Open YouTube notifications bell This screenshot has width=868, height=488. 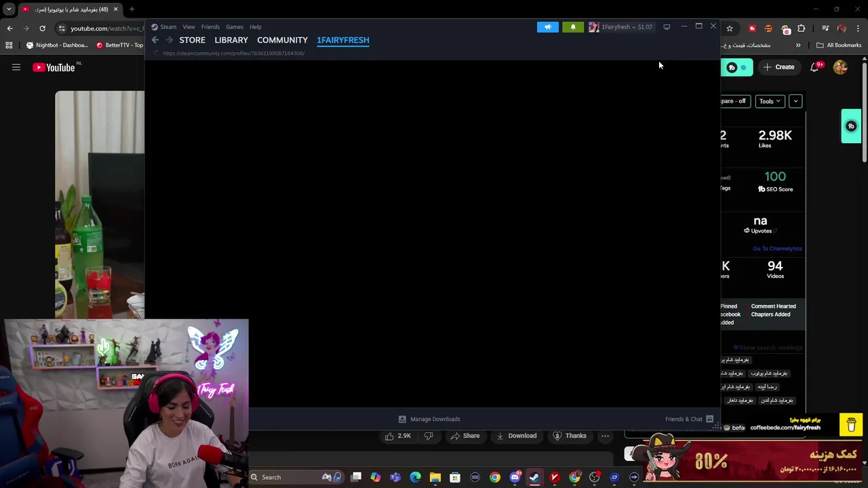[x=815, y=67]
